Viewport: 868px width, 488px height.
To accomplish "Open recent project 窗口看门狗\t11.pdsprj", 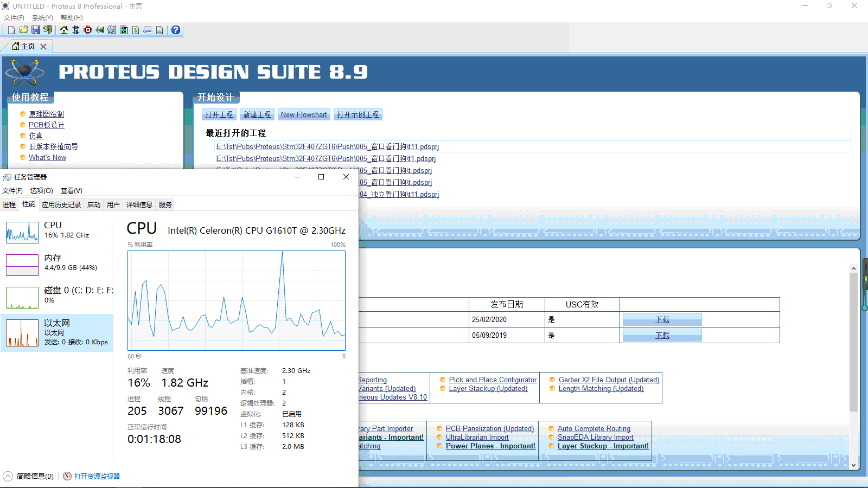I will pos(328,147).
